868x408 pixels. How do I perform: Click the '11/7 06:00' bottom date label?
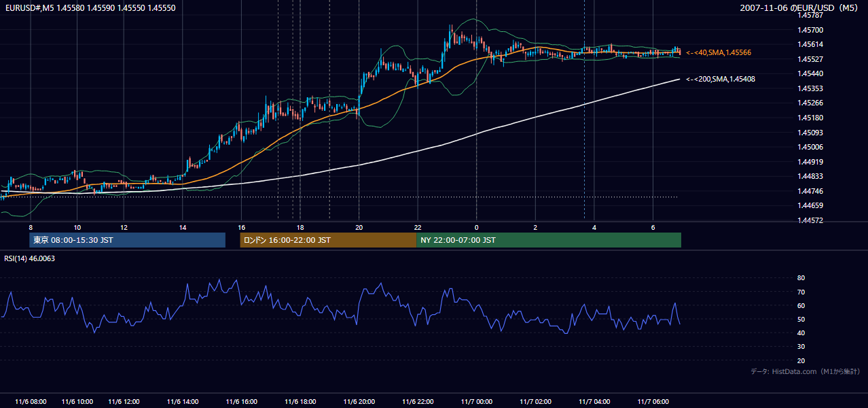(653, 401)
